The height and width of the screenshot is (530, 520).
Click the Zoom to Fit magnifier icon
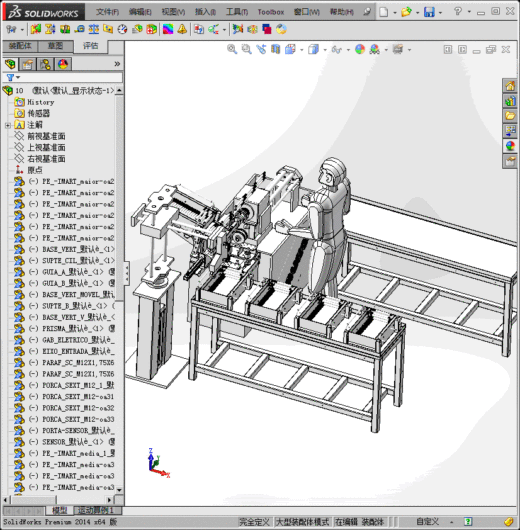coord(232,49)
